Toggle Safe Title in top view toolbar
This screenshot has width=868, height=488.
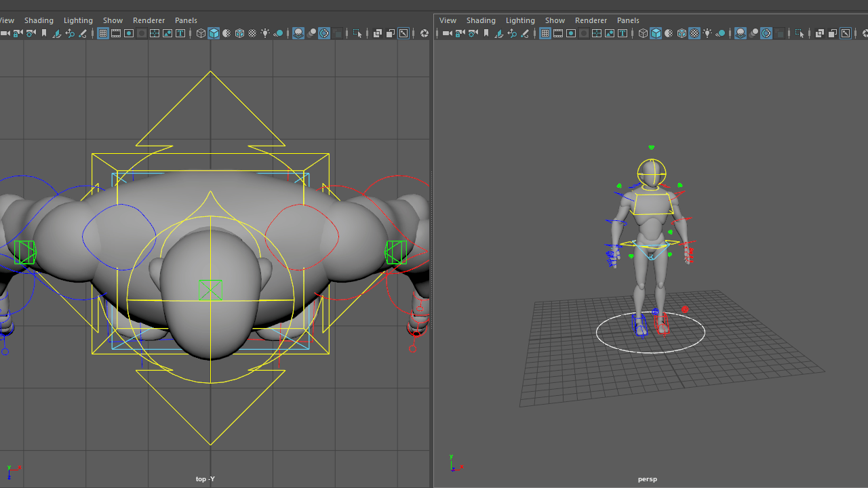[180, 33]
